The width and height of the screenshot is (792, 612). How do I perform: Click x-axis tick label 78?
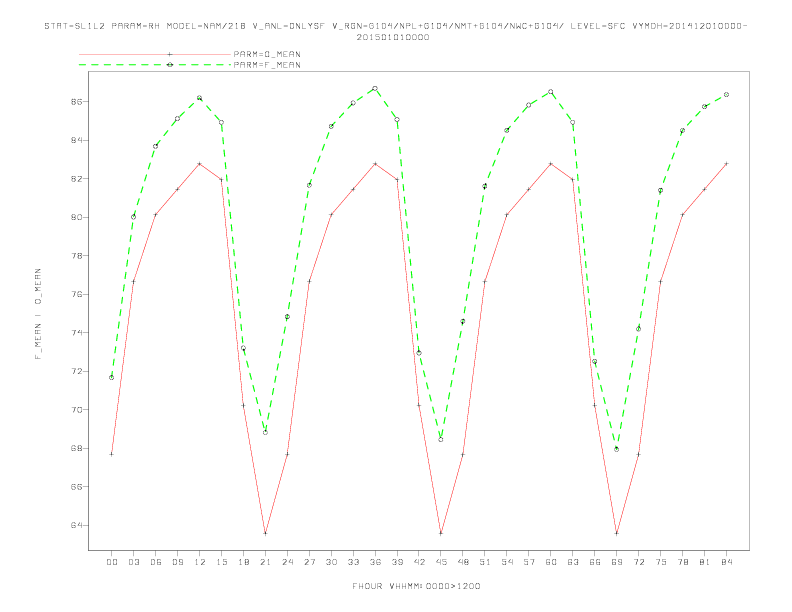(683, 562)
